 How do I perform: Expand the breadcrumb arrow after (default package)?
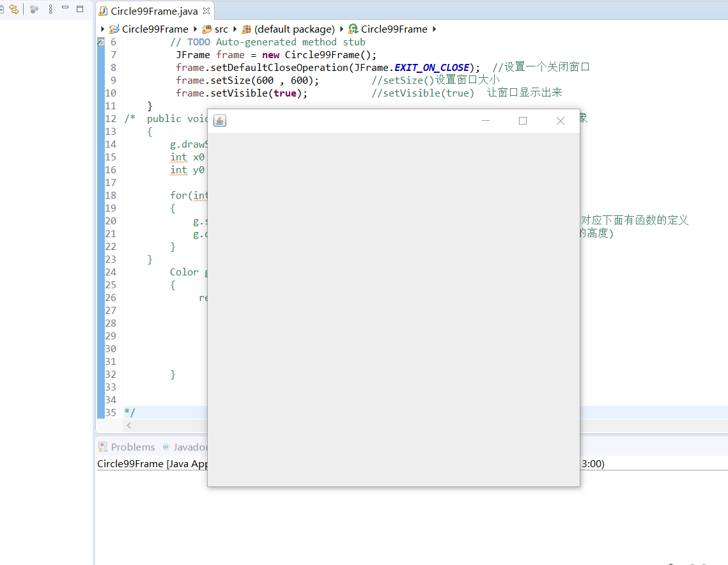pyautogui.click(x=341, y=29)
